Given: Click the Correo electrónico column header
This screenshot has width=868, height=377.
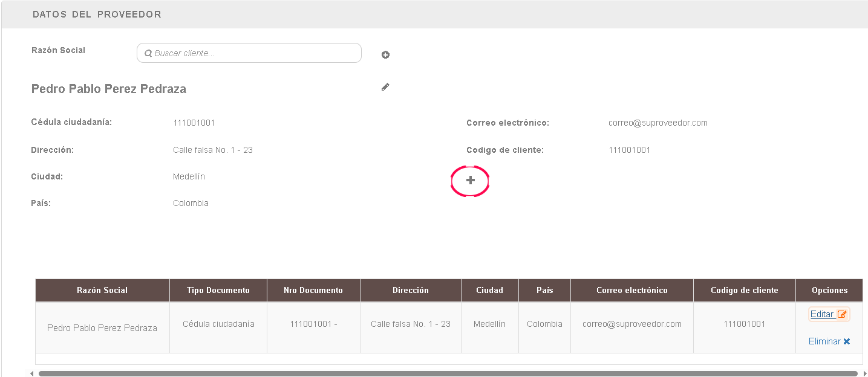Looking at the screenshot, I should 632,290.
